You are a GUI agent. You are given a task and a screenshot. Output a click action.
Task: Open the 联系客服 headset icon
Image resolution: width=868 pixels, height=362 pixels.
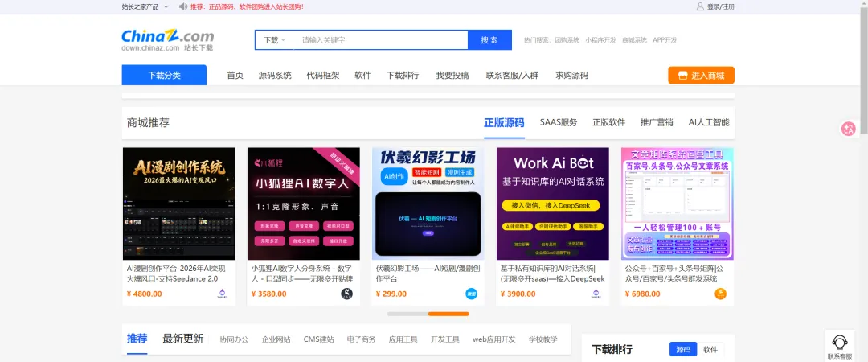click(x=840, y=343)
